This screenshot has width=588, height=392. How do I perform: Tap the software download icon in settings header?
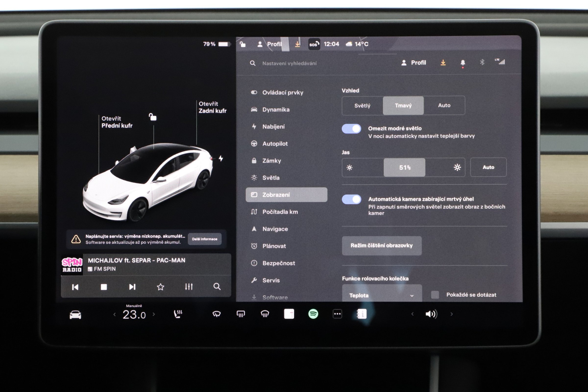point(443,63)
